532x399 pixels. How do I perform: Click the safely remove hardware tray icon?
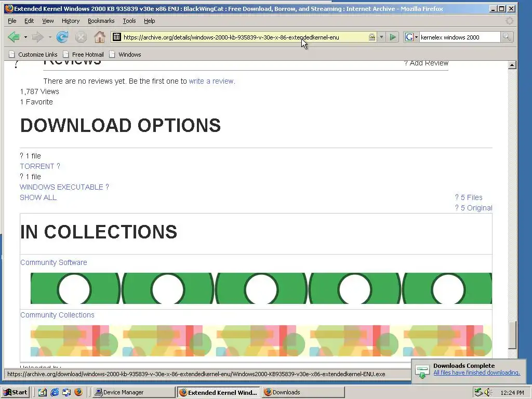pyautogui.click(x=478, y=392)
